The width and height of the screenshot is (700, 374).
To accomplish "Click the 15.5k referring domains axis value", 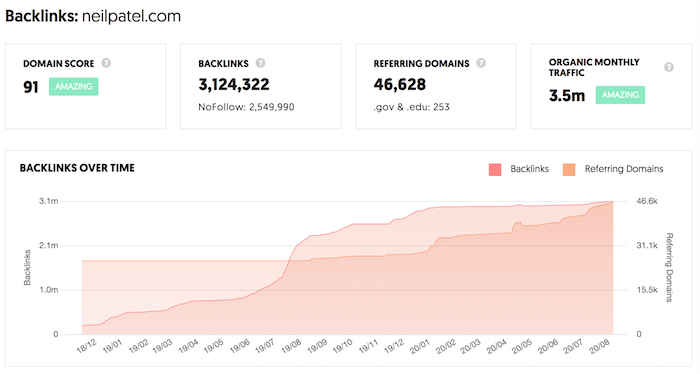I will 647,290.
